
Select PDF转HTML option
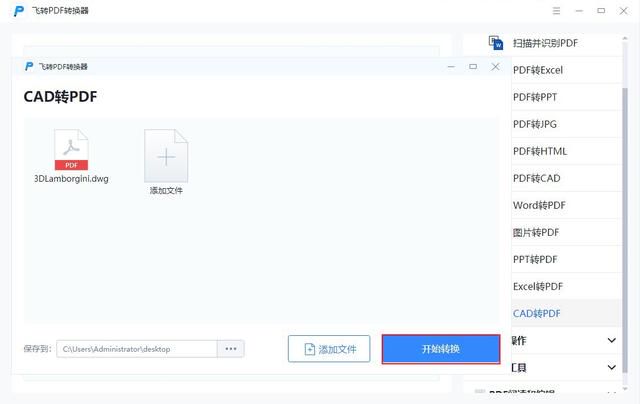[x=540, y=151]
